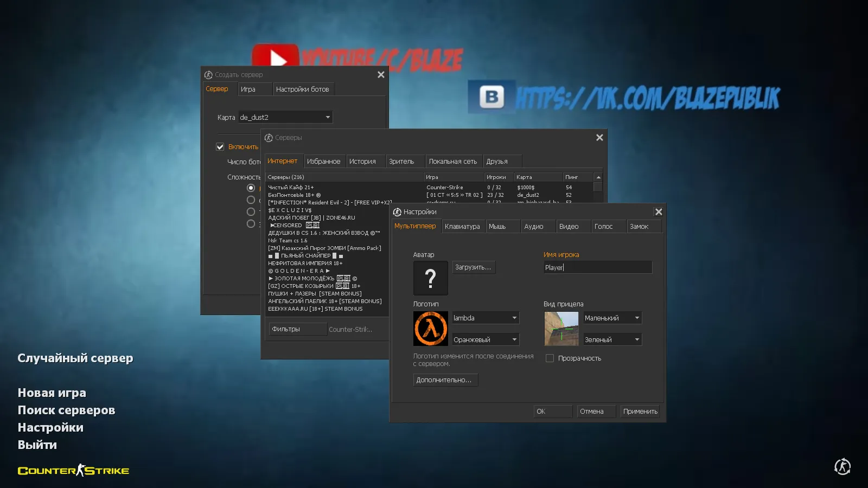The width and height of the screenshot is (868, 488).
Task: Uncheck the Включить checkbox in Создать сервер
Action: pos(220,146)
